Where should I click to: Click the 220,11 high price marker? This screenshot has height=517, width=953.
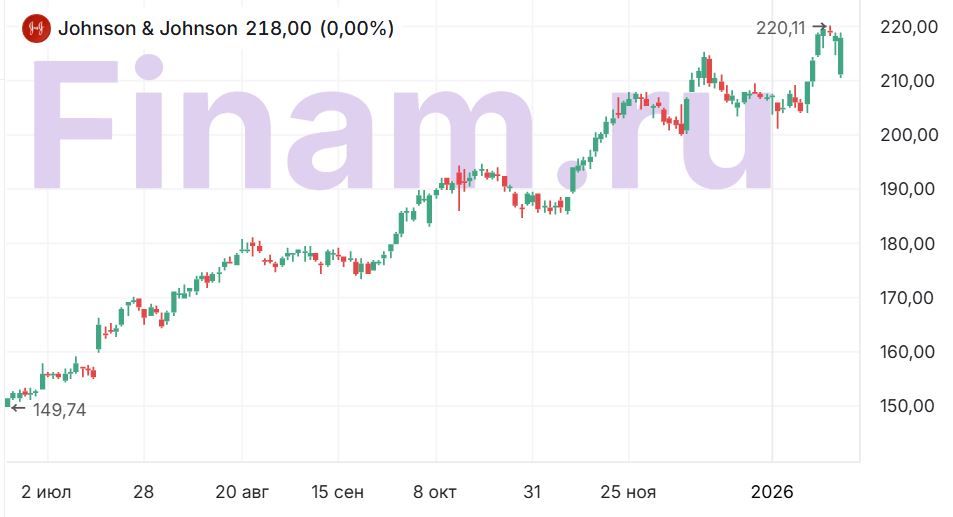coord(780,28)
